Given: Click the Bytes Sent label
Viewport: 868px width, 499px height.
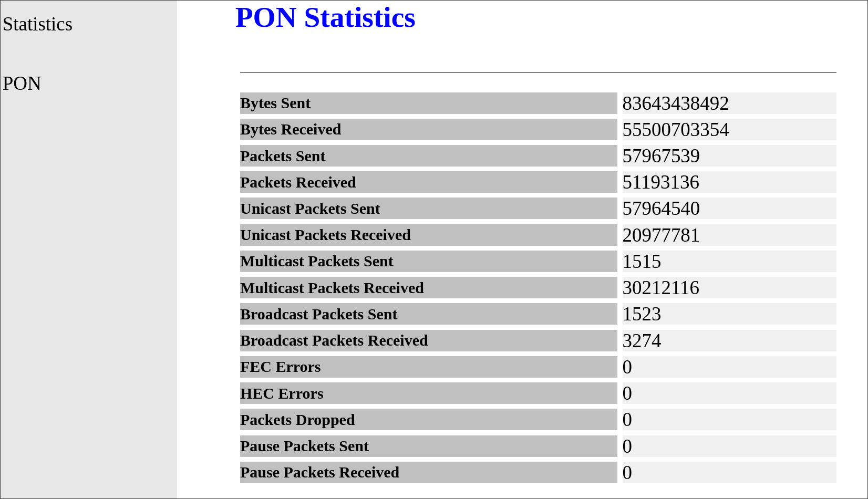Looking at the screenshot, I should (x=275, y=103).
